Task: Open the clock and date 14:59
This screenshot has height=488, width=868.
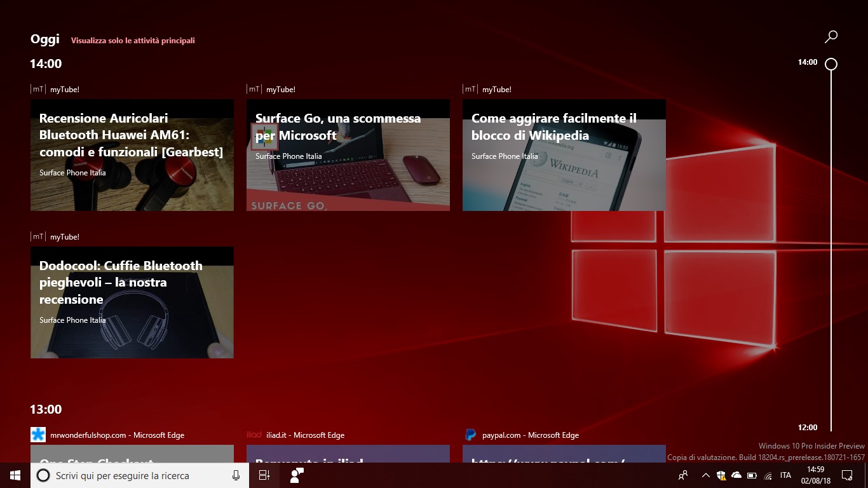Action: coord(815,475)
